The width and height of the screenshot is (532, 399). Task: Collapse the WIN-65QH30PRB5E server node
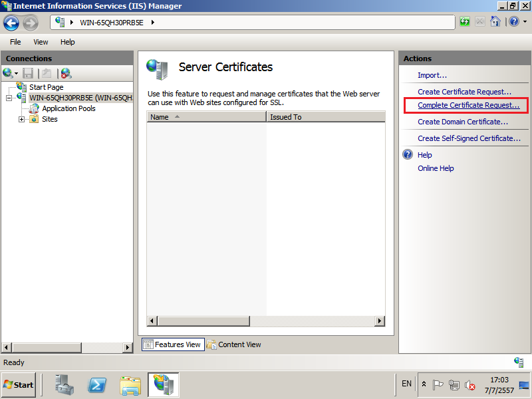pos(9,98)
